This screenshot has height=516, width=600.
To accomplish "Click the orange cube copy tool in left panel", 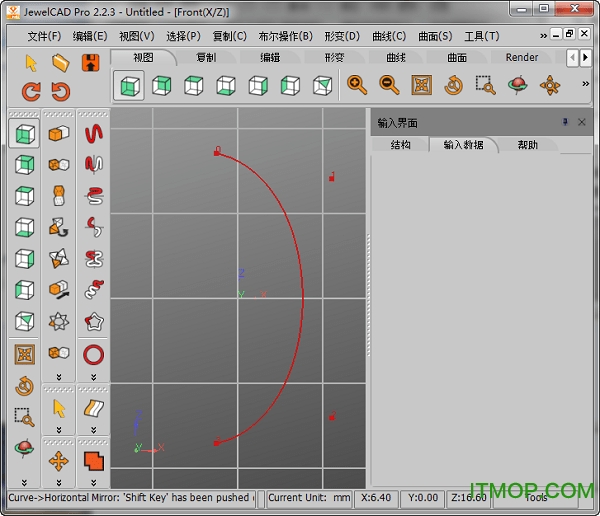I will click(59, 134).
